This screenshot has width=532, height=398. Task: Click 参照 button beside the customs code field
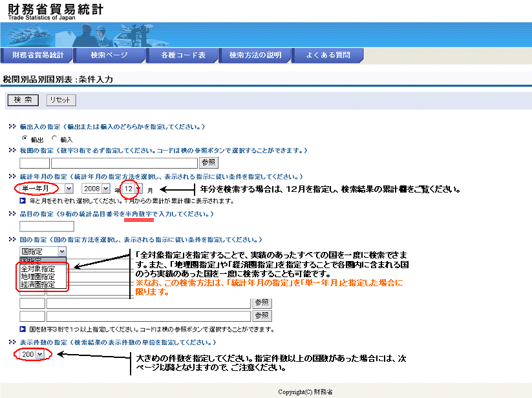pos(208,163)
